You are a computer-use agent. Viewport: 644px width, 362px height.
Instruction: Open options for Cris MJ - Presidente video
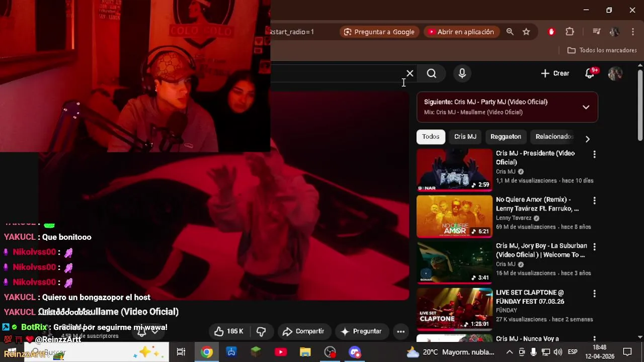pyautogui.click(x=594, y=154)
